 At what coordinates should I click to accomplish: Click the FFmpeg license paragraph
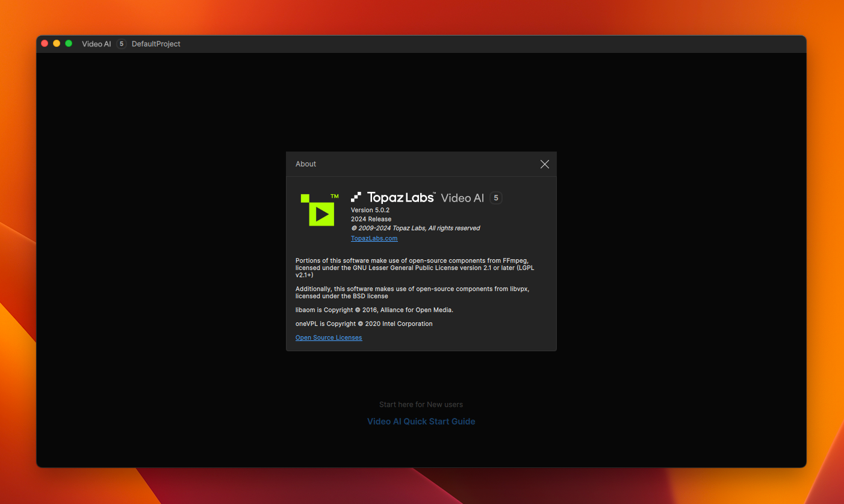click(415, 268)
